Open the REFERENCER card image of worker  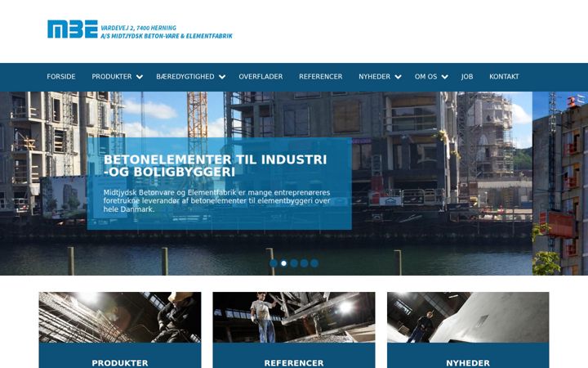294,317
